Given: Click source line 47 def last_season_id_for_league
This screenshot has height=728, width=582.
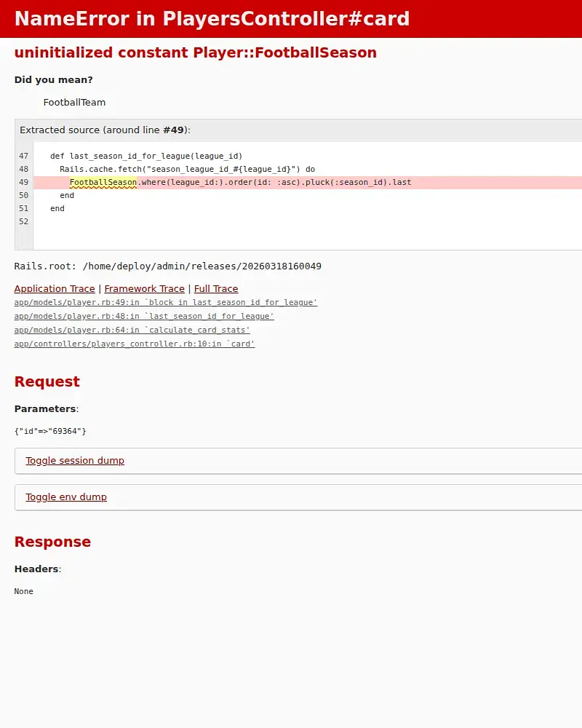Looking at the screenshot, I should [146, 156].
